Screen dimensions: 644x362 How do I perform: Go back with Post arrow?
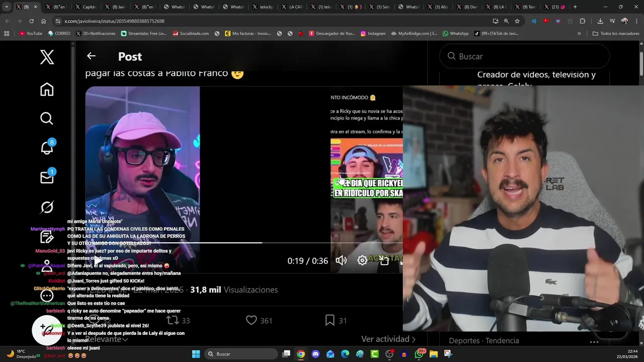[91, 56]
